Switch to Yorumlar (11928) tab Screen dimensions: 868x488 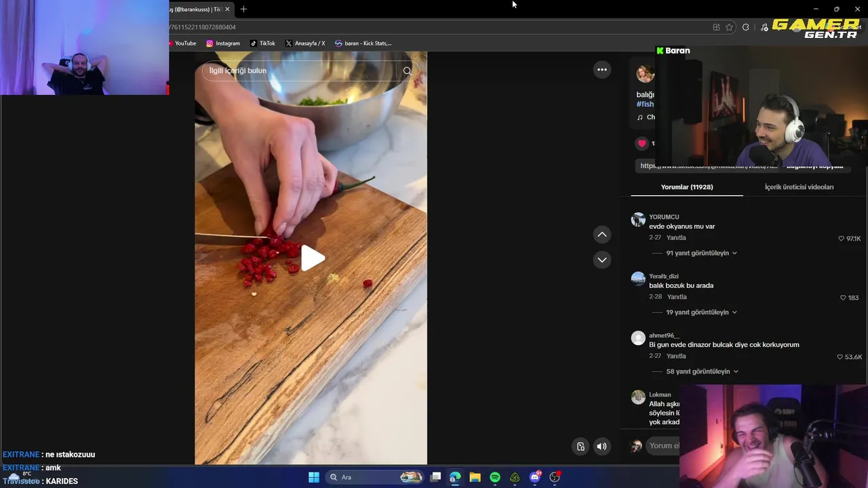(x=687, y=187)
